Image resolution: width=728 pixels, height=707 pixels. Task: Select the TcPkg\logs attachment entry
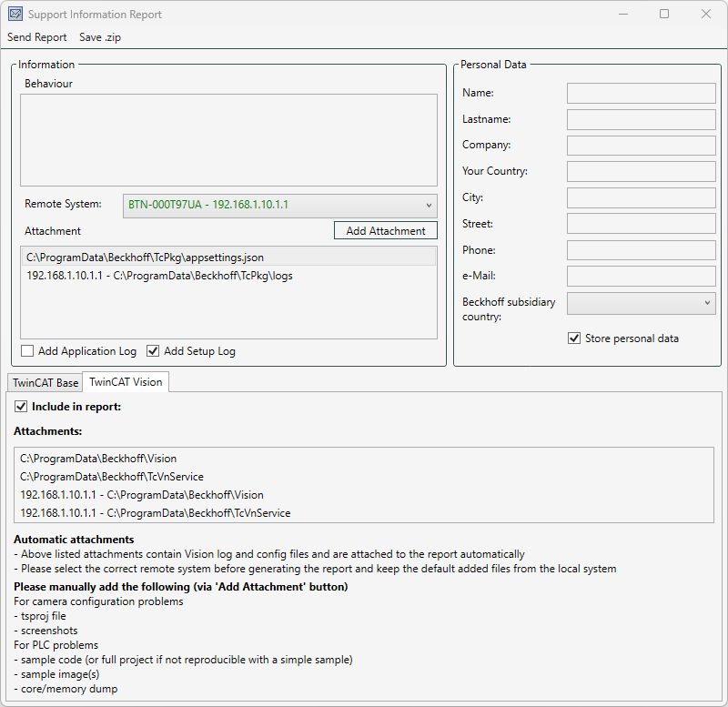tap(159, 275)
